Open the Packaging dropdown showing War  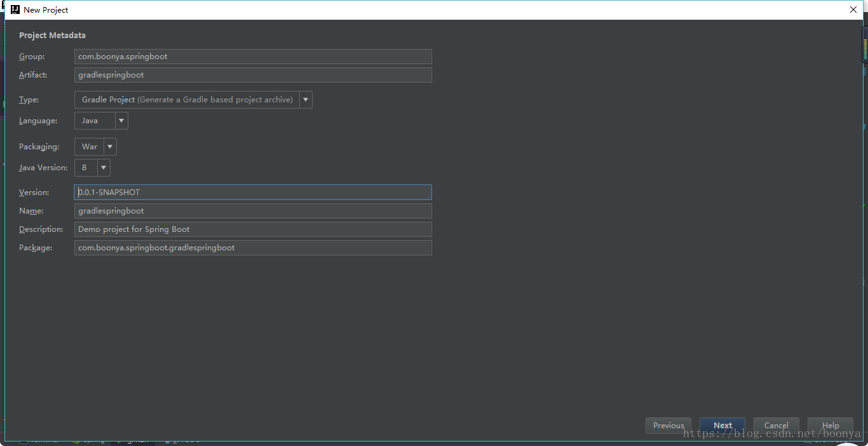(95, 147)
